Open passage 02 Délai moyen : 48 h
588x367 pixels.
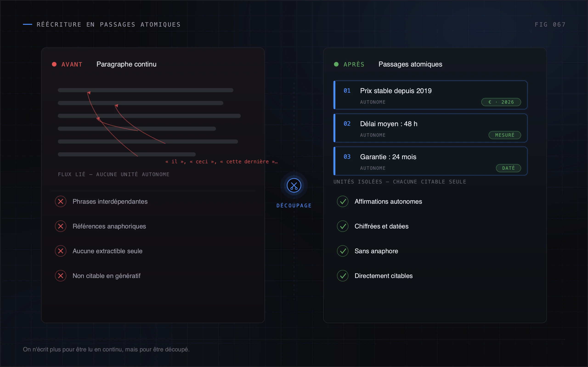[430, 128]
